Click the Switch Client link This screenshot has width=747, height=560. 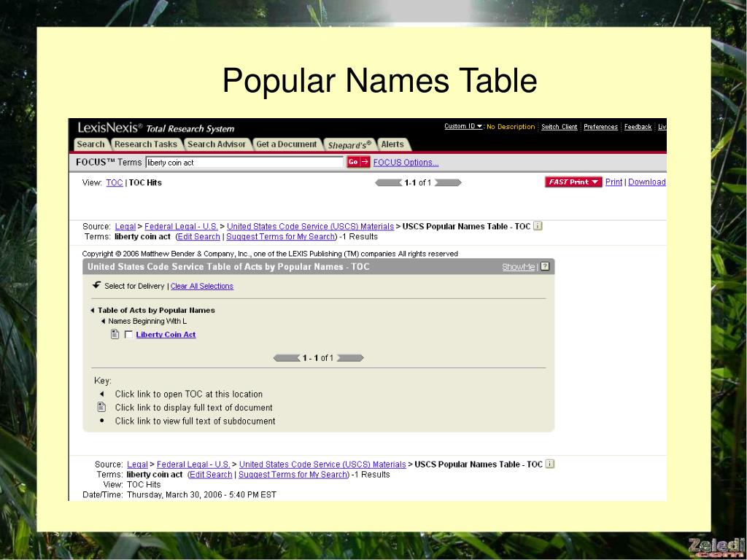click(x=559, y=127)
